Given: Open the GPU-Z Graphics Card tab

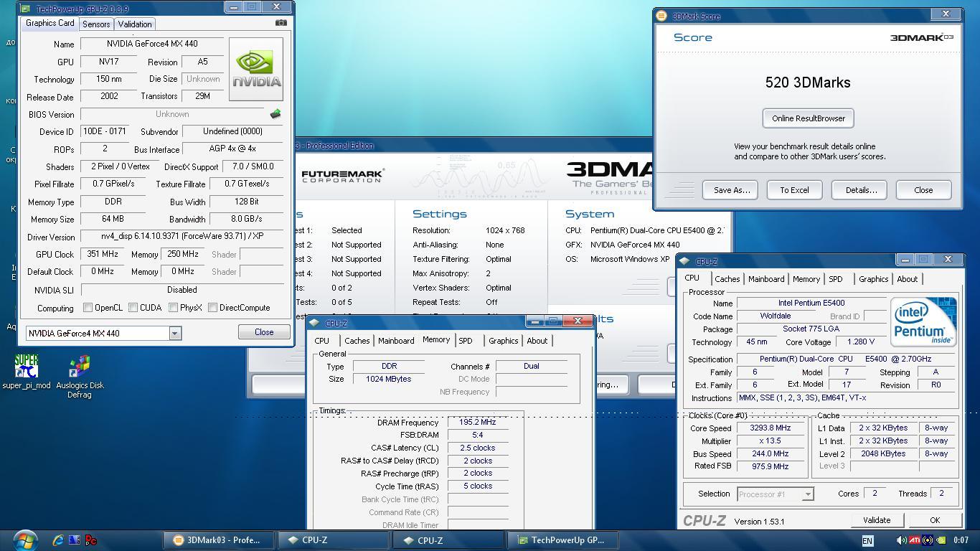Looking at the screenshot, I should 50,23.
